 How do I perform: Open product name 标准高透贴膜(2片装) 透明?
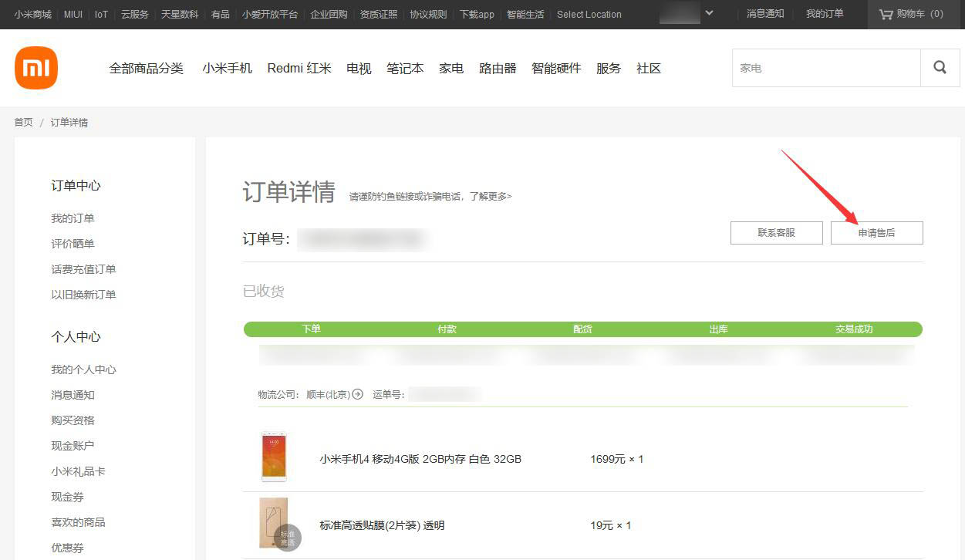382,525
